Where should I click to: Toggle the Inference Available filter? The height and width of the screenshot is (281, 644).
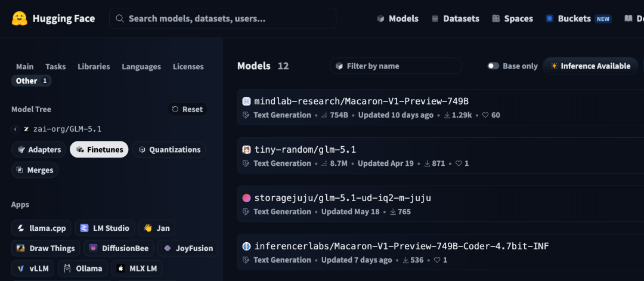click(590, 66)
